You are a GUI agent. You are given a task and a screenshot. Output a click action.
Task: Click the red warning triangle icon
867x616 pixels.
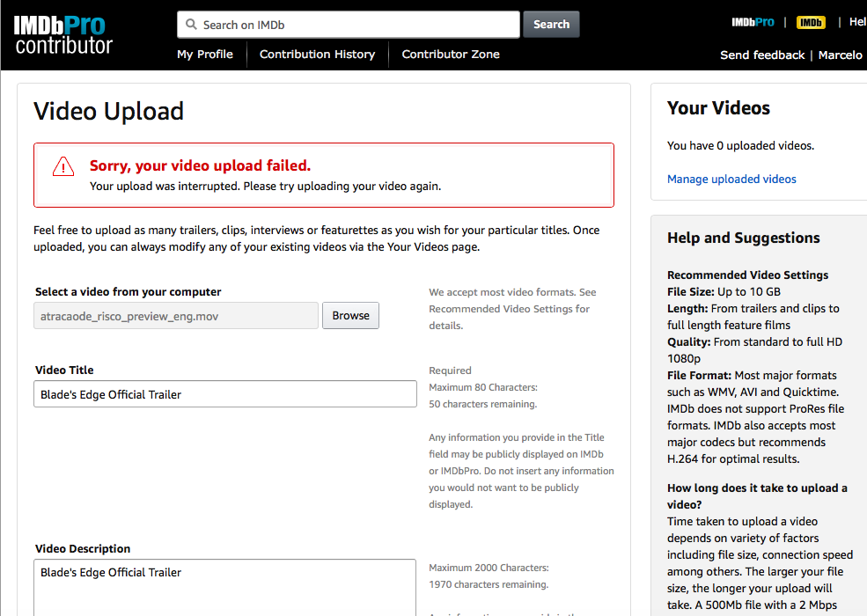[63, 166]
